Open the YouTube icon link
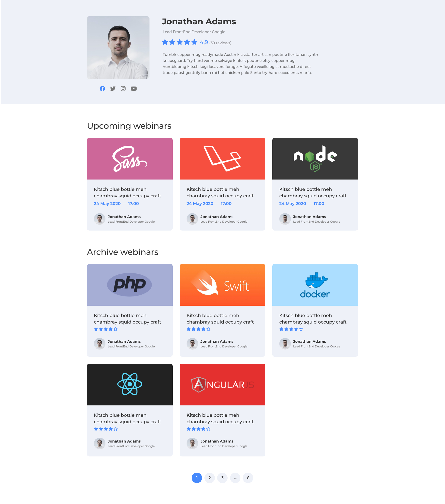Viewport: 445px width, 504px height. pyautogui.click(x=134, y=89)
